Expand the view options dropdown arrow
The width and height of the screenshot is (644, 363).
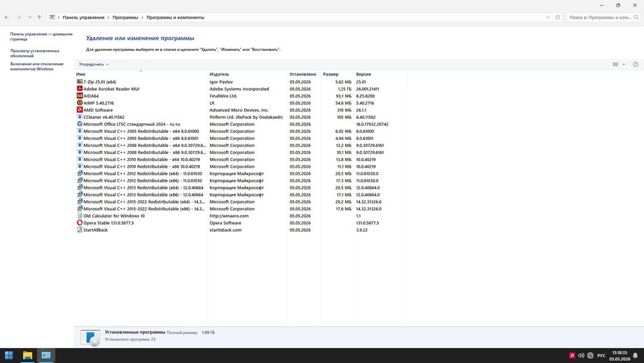(x=623, y=64)
